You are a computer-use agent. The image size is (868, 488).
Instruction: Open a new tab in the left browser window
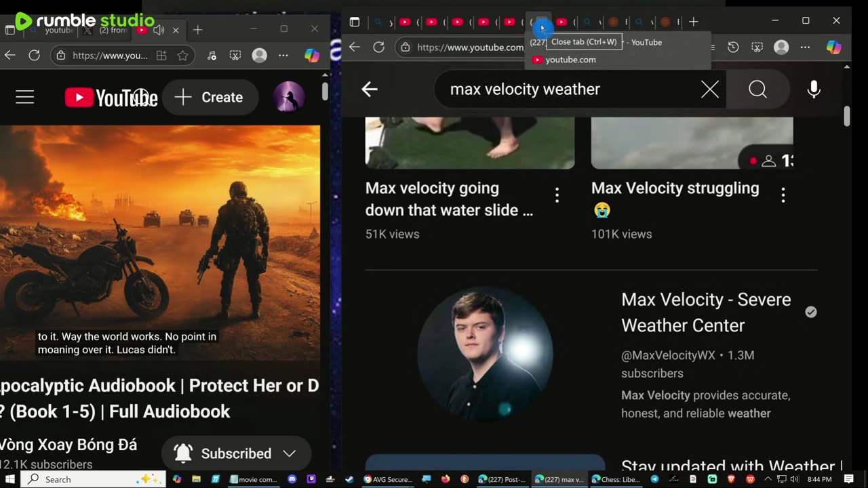(197, 30)
